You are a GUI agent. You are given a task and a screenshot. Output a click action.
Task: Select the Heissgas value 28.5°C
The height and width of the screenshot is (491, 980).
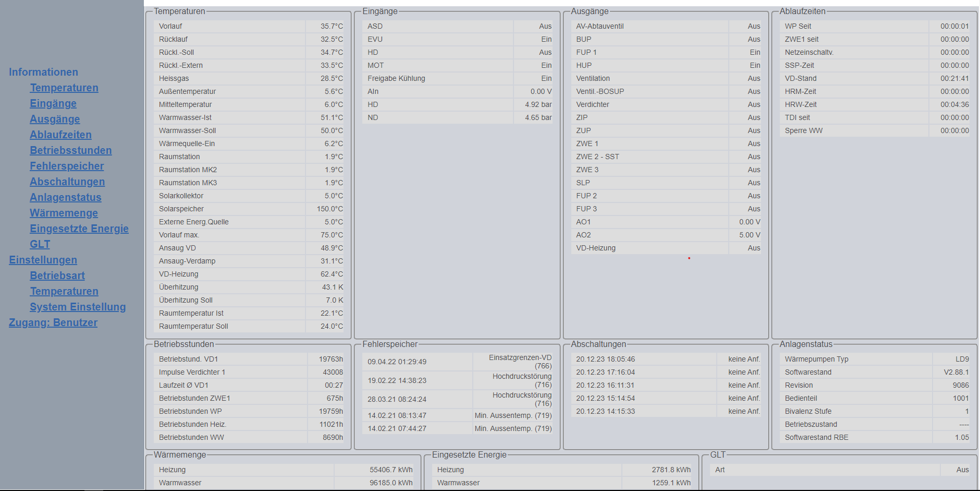[x=332, y=78]
